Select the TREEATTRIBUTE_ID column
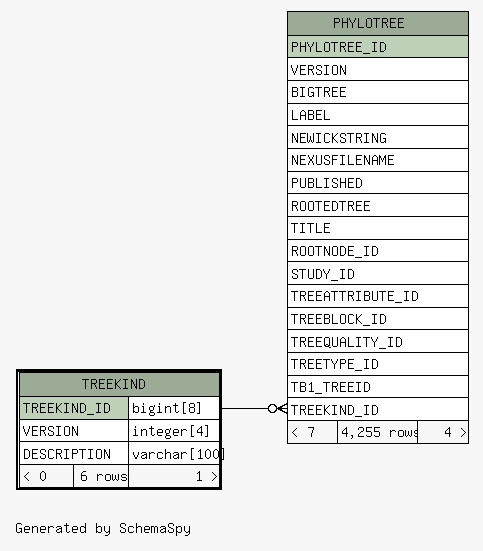Image resolution: width=483 pixels, height=551 pixels. coord(378,296)
